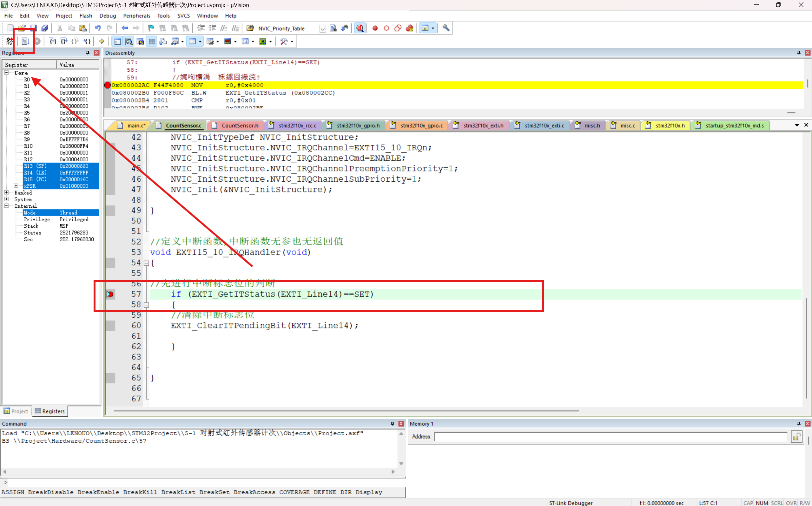Open the editor tab list dropdown arrow
The image size is (812, 506).
[797, 125]
